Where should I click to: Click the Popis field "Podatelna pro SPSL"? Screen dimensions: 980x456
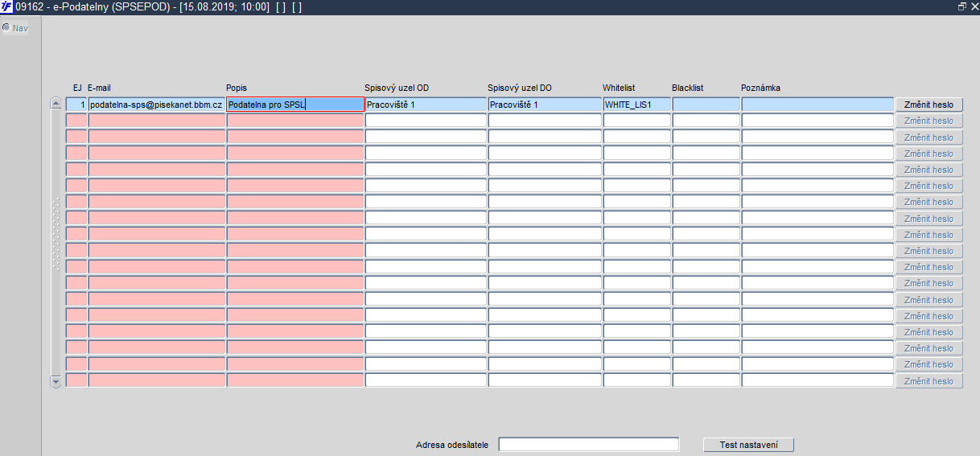tap(295, 105)
